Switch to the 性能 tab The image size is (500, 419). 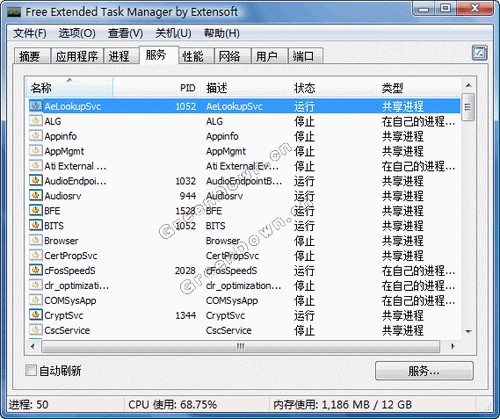[193, 56]
